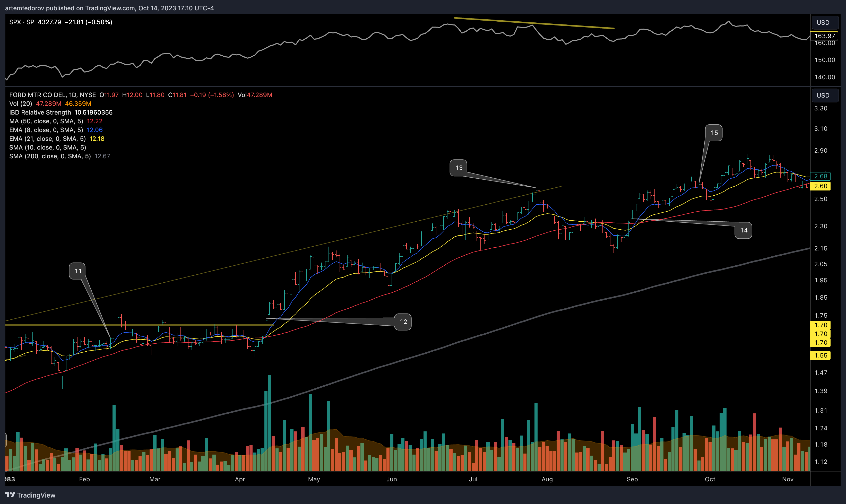This screenshot has width=846, height=504.
Task: Click the 150.00 value on SPX scale
Action: (x=824, y=60)
